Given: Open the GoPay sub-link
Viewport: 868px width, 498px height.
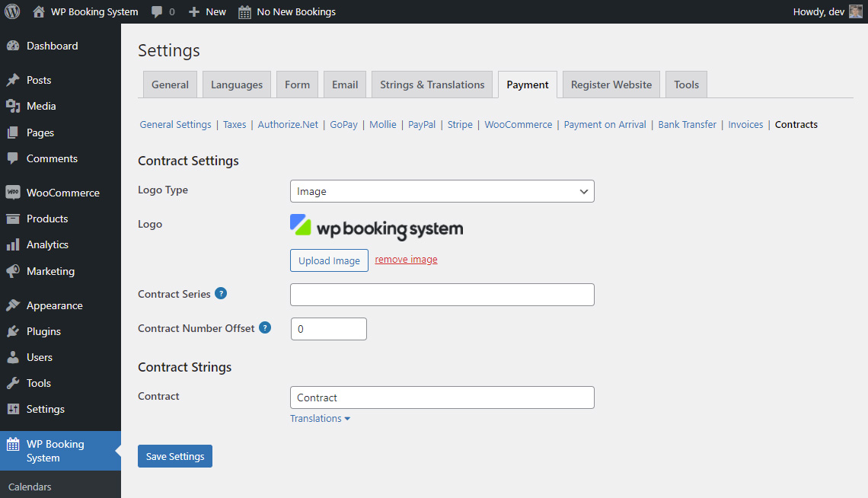Looking at the screenshot, I should (x=343, y=125).
